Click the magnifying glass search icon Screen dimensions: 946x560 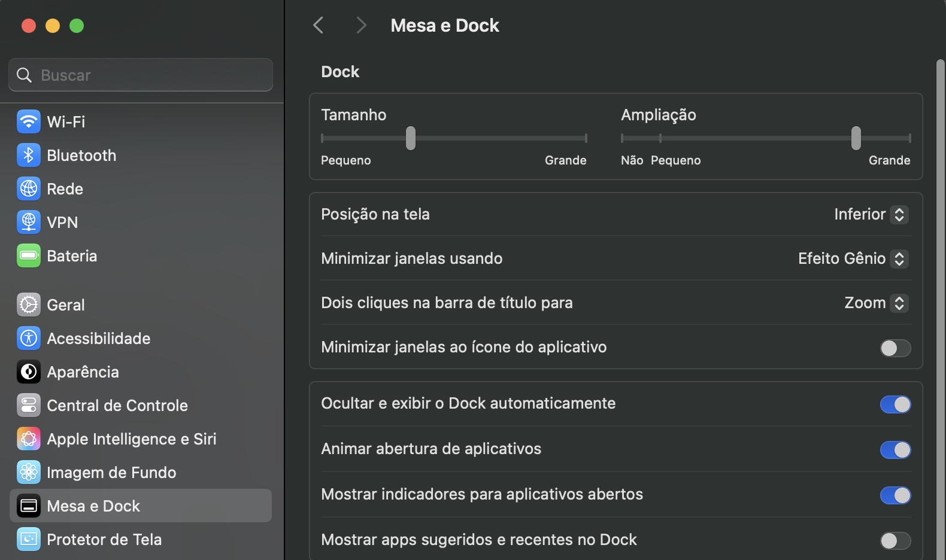point(24,75)
